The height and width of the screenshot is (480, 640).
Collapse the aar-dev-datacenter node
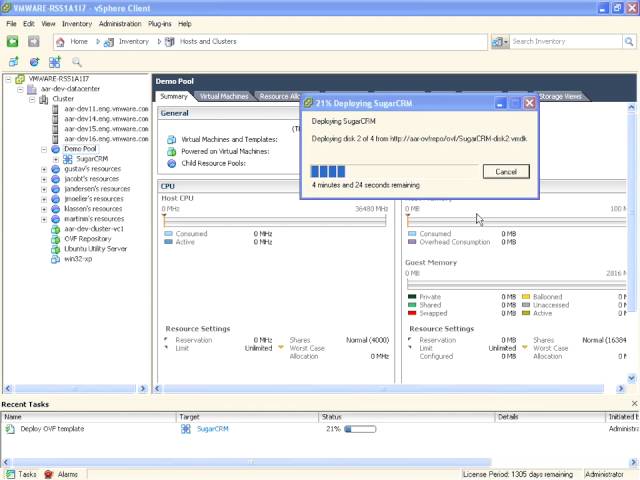(20, 89)
